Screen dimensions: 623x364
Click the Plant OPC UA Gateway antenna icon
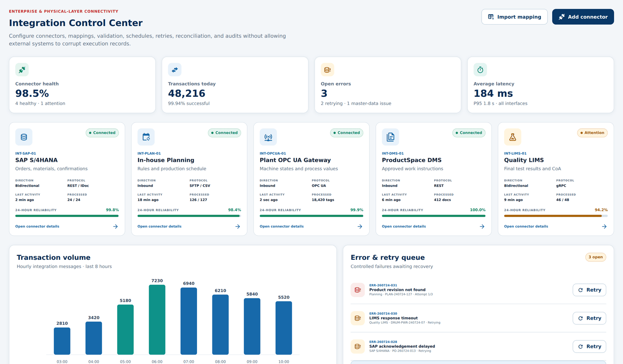pyautogui.click(x=268, y=137)
